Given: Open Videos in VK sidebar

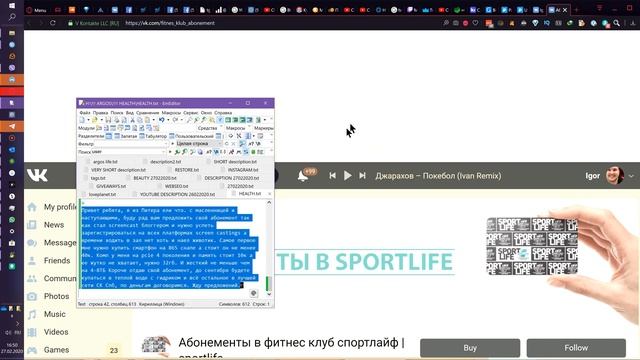Looking at the screenshot, I should pyautogui.click(x=56, y=332).
